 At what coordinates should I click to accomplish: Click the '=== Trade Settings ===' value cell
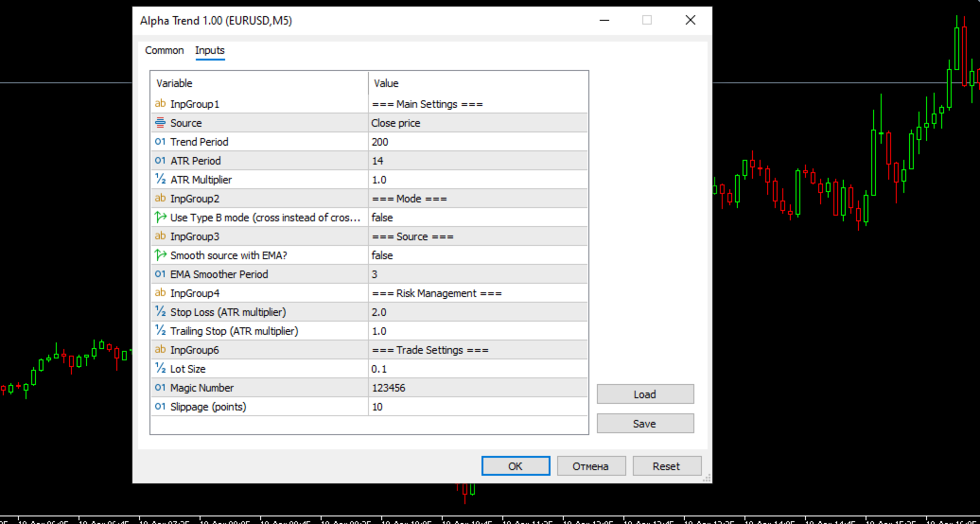(478, 350)
